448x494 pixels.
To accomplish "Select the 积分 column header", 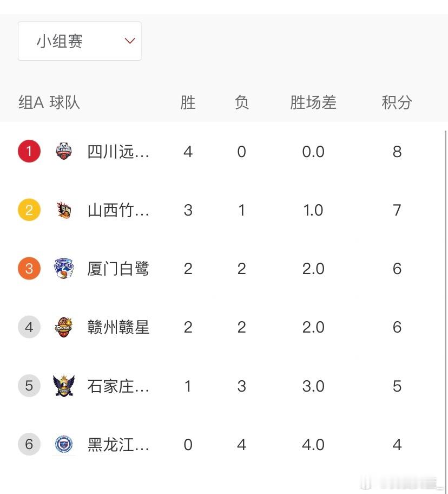I will [397, 102].
